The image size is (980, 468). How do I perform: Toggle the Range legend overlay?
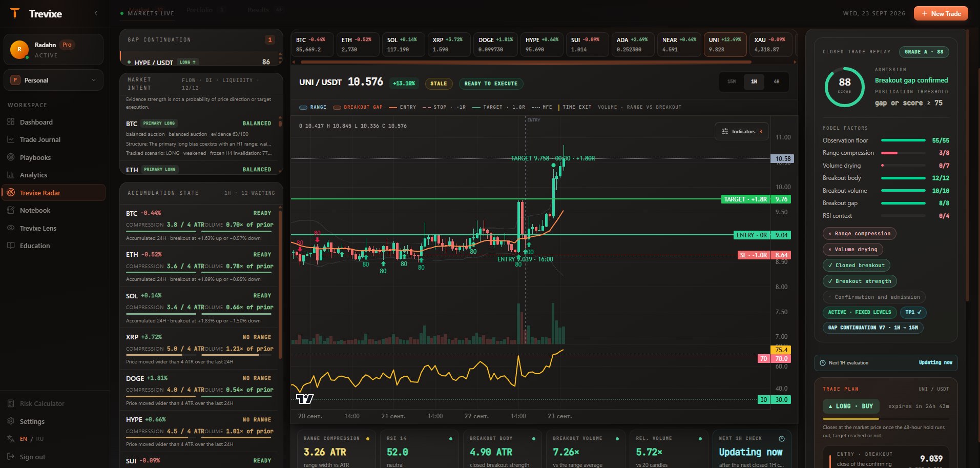[x=313, y=107]
